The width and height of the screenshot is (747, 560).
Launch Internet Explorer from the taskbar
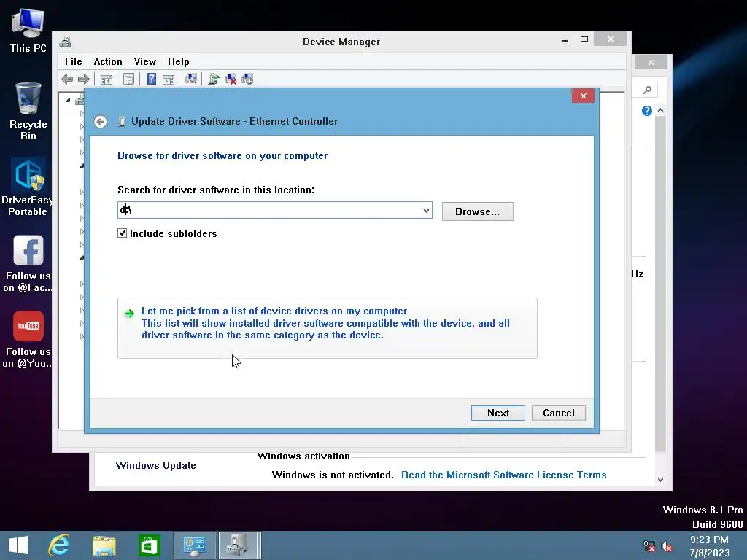pos(59,545)
